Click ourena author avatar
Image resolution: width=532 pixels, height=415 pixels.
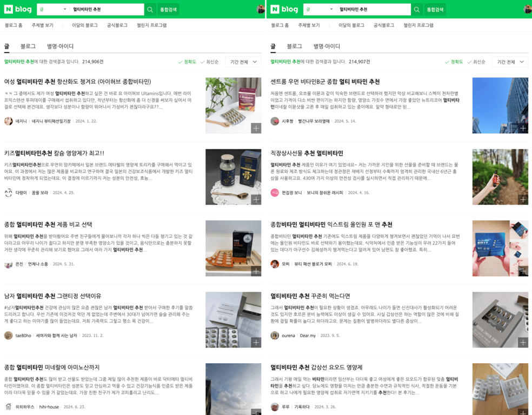[x=275, y=336]
